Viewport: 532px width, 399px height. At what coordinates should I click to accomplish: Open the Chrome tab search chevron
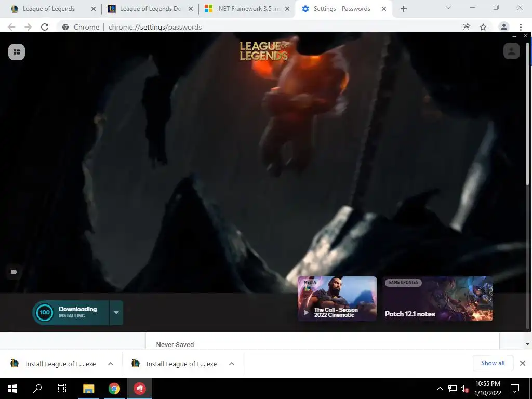448,7
